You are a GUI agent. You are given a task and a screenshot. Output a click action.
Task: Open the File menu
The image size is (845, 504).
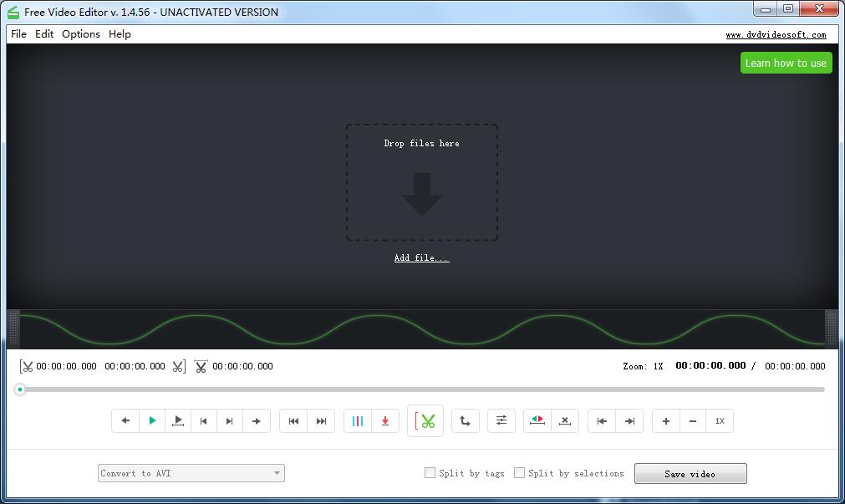[x=18, y=34]
